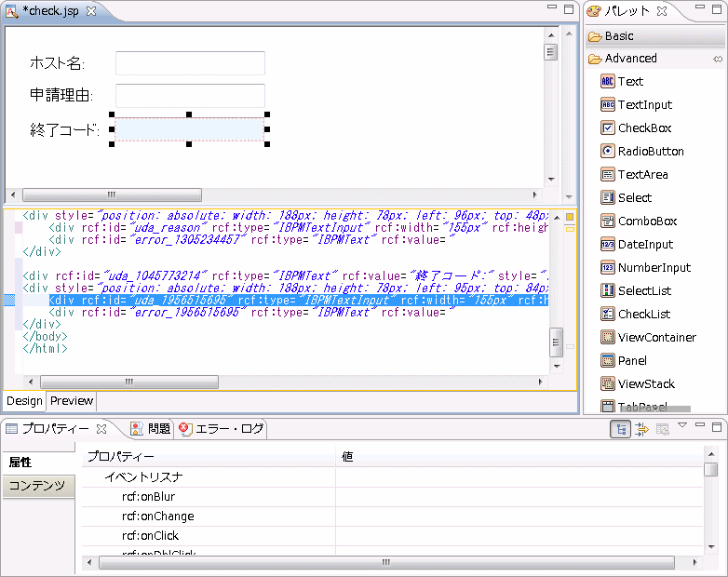
Task: Open the プロパティー view tab
Action: pyautogui.click(x=55, y=428)
